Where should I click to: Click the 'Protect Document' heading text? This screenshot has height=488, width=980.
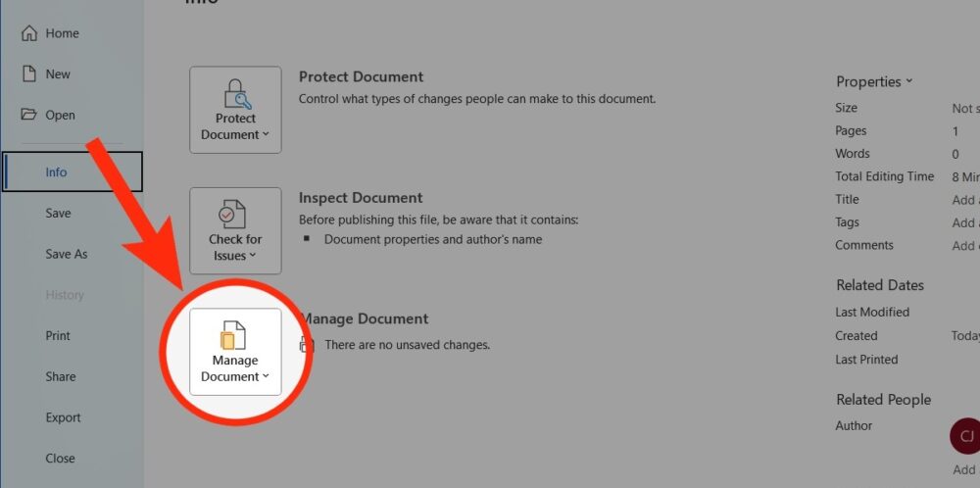click(x=361, y=76)
